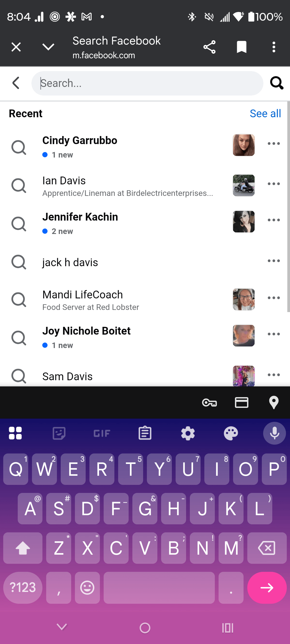Bookmark this page with the bookmark icon
The width and height of the screenshot is (290, 644).
(x=241, y=47)
